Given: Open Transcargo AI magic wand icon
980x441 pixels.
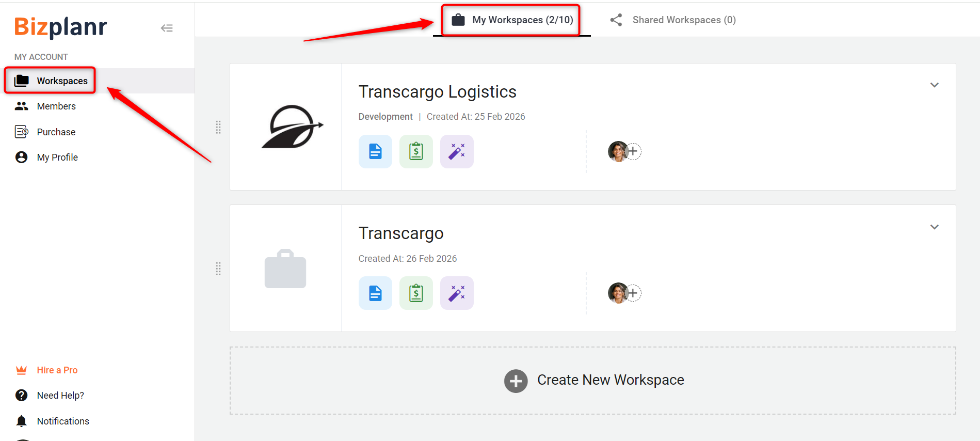Looking at the screenshot, I should click(457, 293).
